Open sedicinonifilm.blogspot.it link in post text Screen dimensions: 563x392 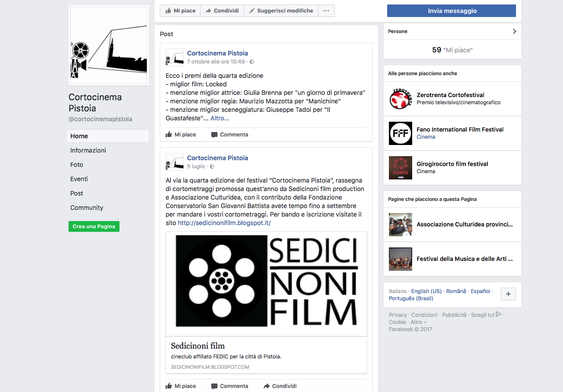point(224,223)
